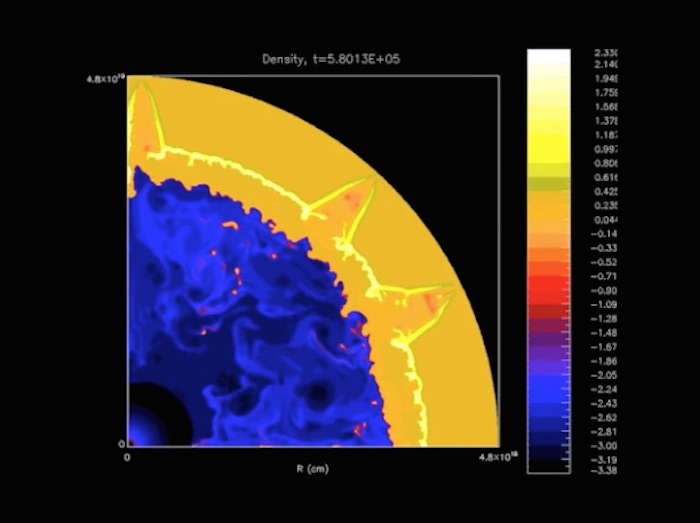This screenshot has width=700, height=523.
Task: Click the -3.38 colorbar value label
Action: [x=605, y=468]
